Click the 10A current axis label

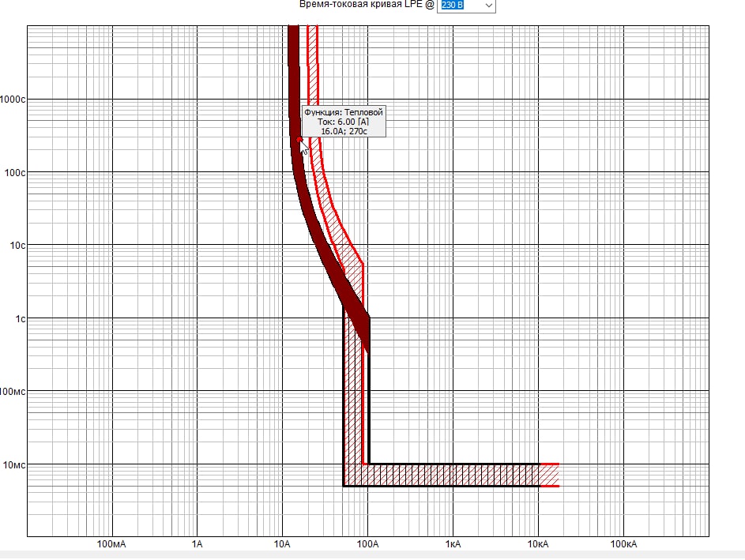282,544
